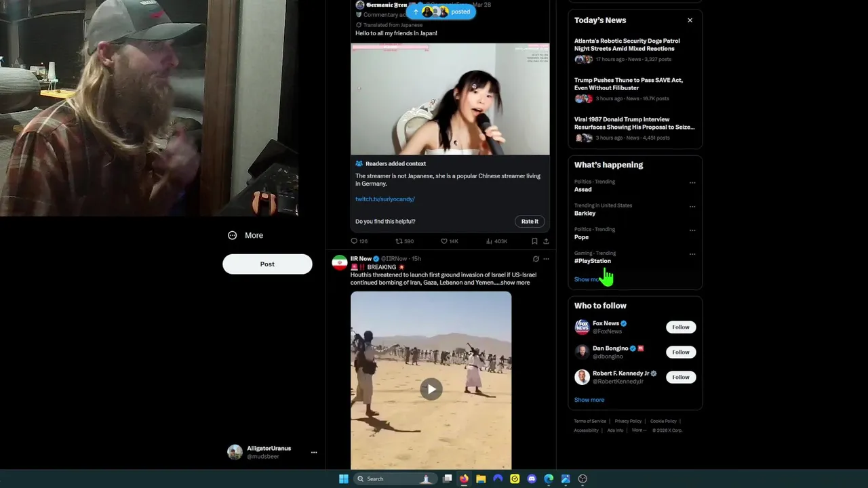Click the taskbar Search box
The width and height of the screenshot is (868, 488).
(394, 479)
